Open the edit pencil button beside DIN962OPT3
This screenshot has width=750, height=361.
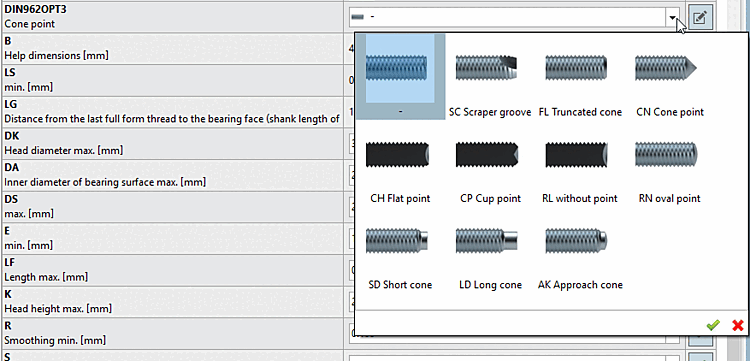(699, 18)
